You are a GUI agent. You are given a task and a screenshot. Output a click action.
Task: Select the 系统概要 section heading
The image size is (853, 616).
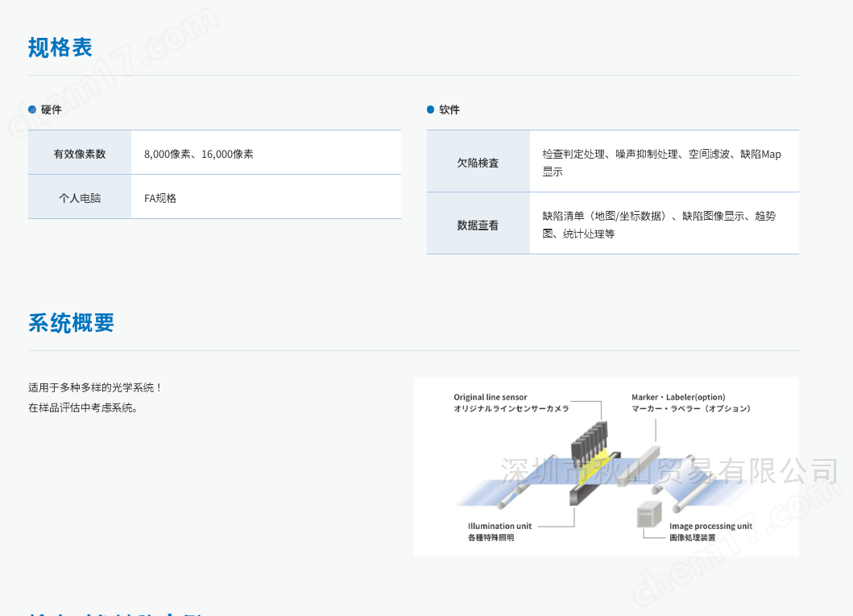[x=71, y=323]
